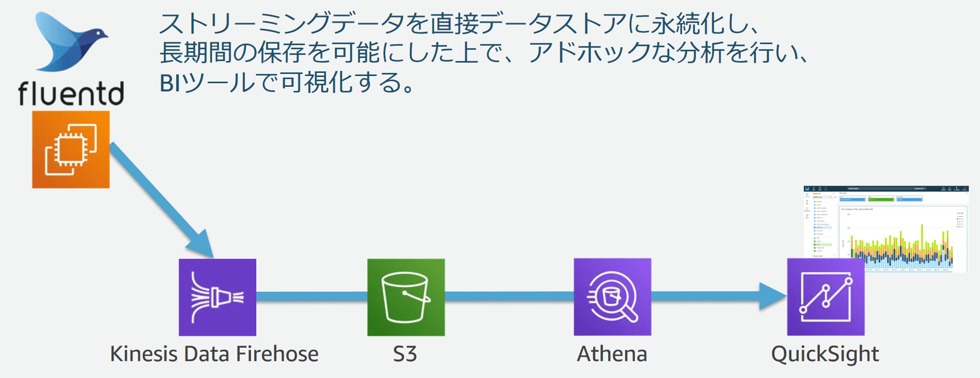Click the Kinesis Data Firehose icon
This screenshot has height=378, width=980.
pyautogui.click(x=217, y=297)
